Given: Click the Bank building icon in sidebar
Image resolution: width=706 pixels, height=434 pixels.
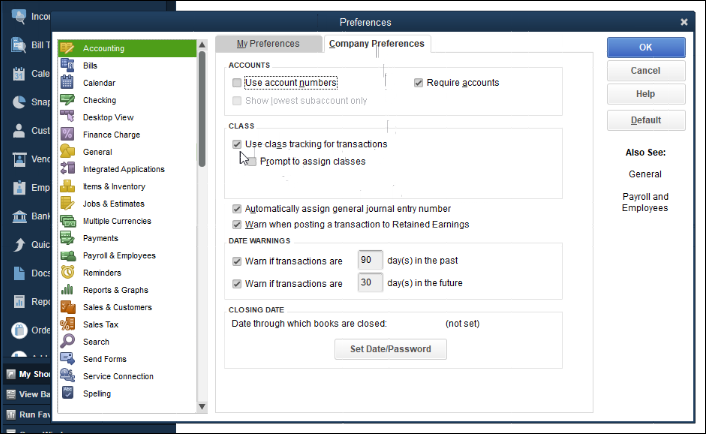Looking at the screenshot, I should 19,216.
